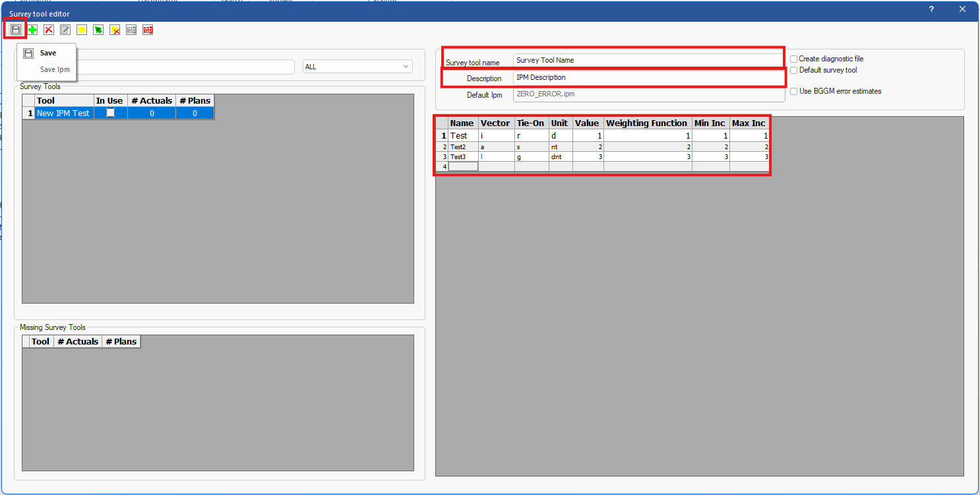
Task: Click the yellow folder with red X icon
Action: 115,30
